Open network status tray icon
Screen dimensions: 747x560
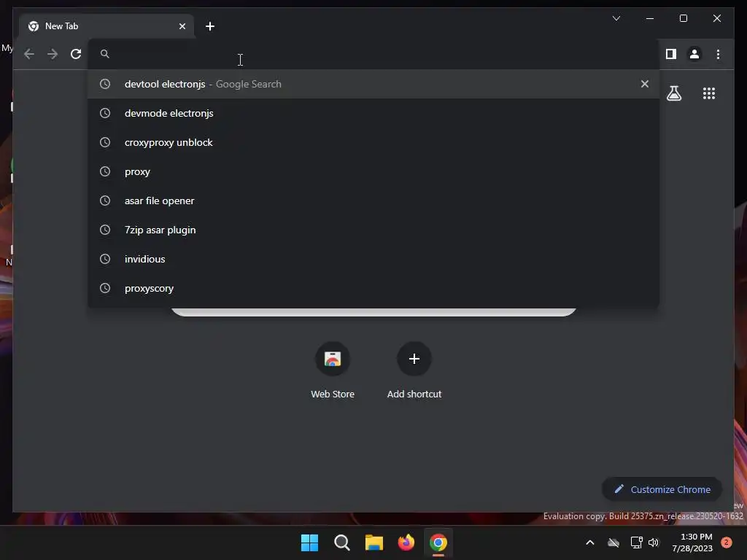coord(636,542)
